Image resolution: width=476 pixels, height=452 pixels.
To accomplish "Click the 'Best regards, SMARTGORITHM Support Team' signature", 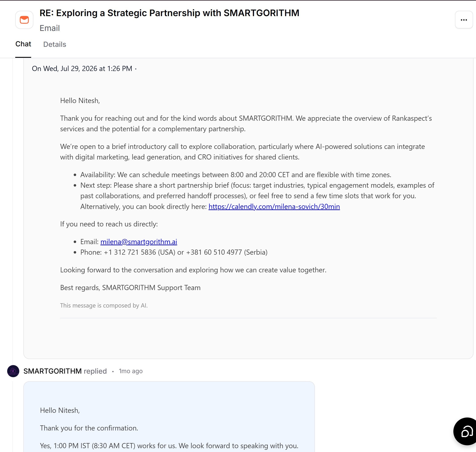I will [x=130, y=288].
